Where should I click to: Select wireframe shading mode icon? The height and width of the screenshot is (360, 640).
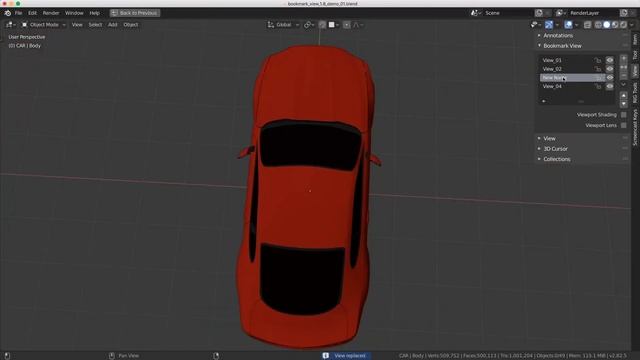click(x=598, y=25)
